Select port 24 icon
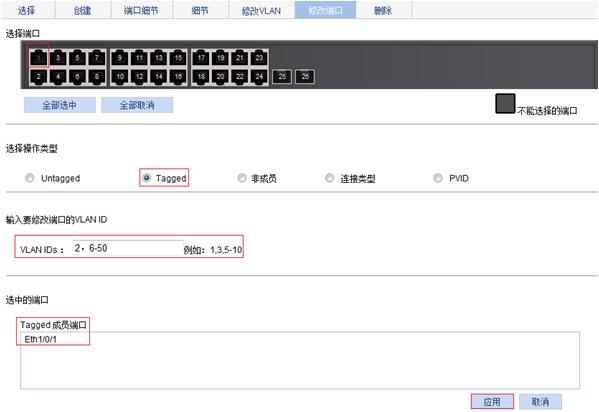The height and width of the screenshot is (412, 599). [x=259, y=76]
